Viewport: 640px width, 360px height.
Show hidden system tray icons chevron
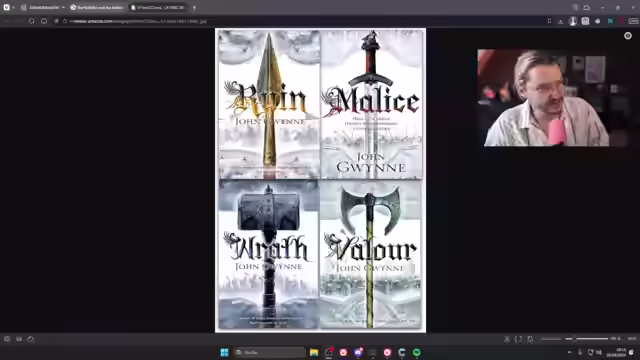569,352
